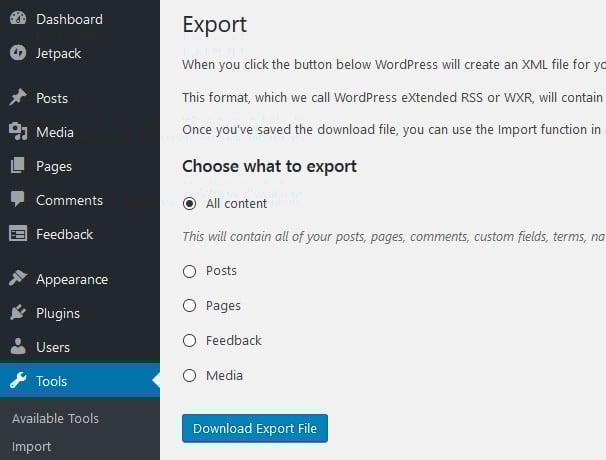Open the Plugins menu
This screenshot has height=460, width=606.
[80, 313]
